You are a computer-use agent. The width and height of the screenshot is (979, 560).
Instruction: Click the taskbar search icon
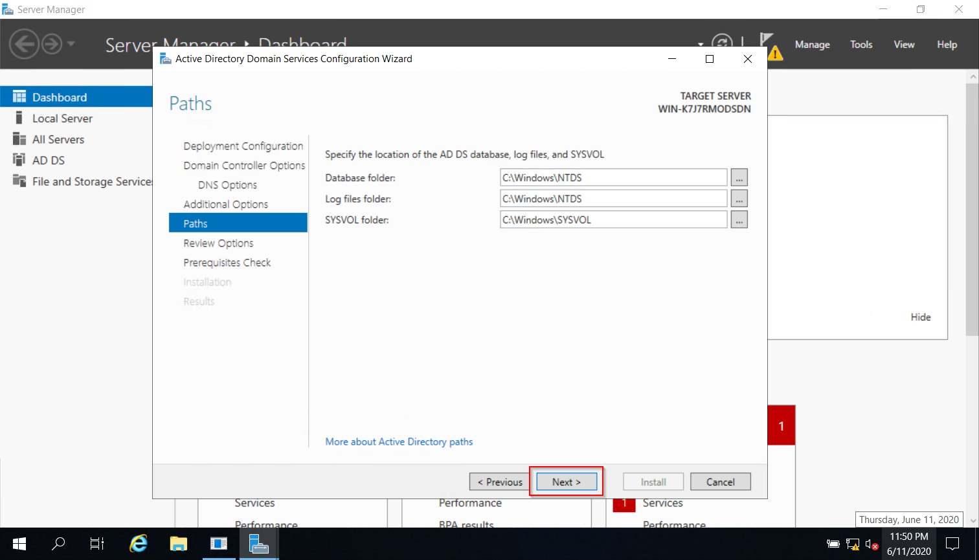(x=58, y=543)
